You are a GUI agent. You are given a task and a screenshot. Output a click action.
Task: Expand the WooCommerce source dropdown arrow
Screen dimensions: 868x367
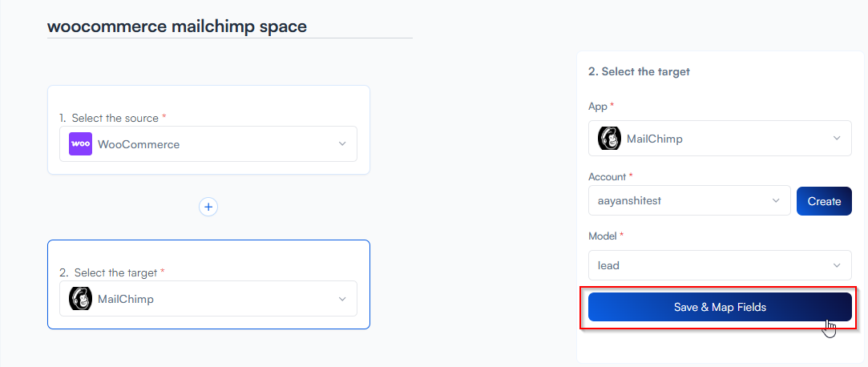click(342, 144)
